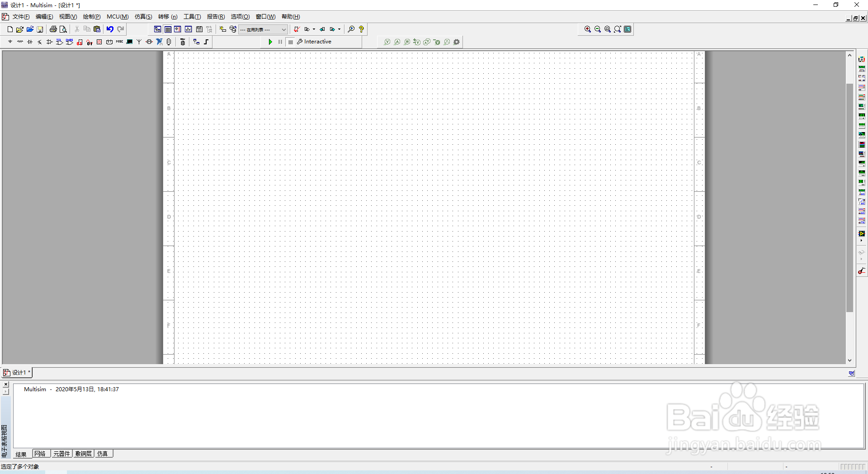868x474 pixels.
Task: Place a Basic resistor component
Action: click(20, 42)
